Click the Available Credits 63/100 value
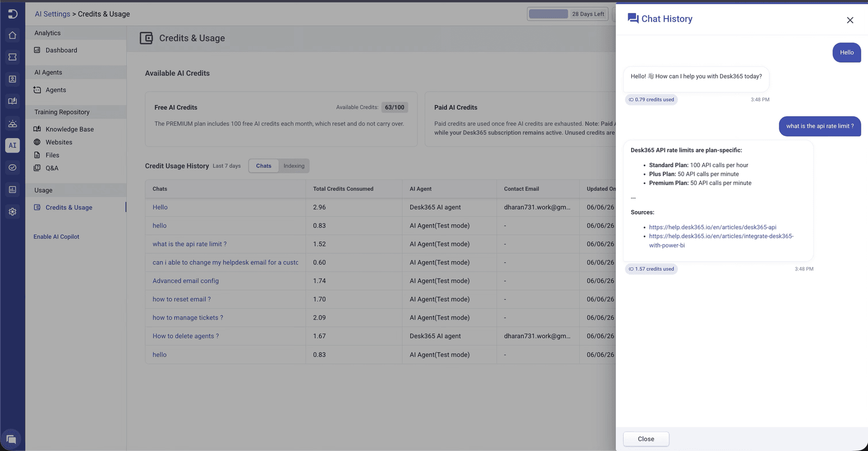The image size is (868, 451). click(x=395, y=108)
